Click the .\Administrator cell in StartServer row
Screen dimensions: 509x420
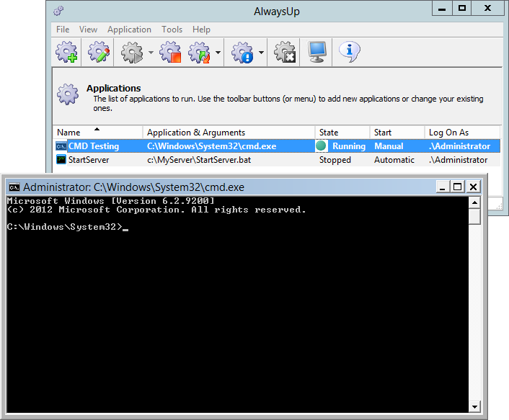(458, 159)
